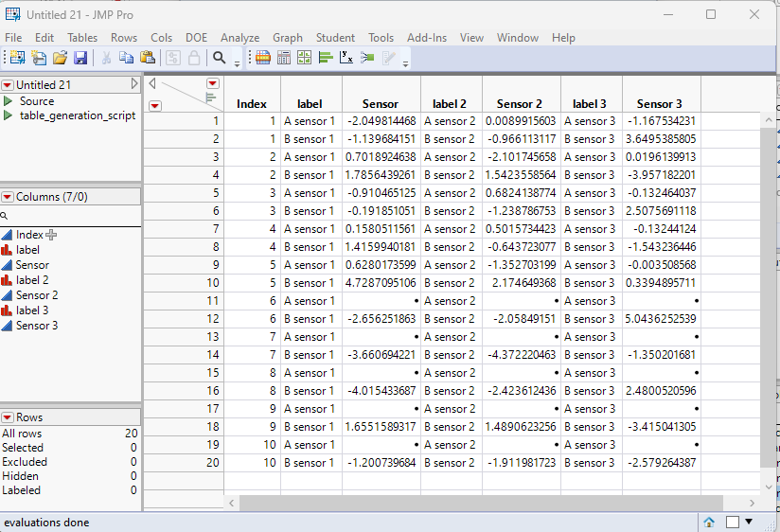Click the Paste clipboard icon
The height and width of the screenshot is (532, 780).
(148, 58)
